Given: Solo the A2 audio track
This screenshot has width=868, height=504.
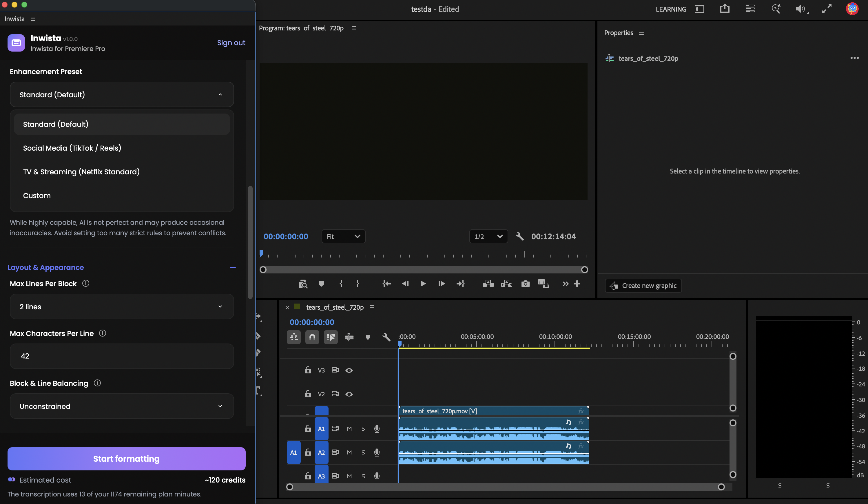Looking at the screenshot, I should pos(363,452).
